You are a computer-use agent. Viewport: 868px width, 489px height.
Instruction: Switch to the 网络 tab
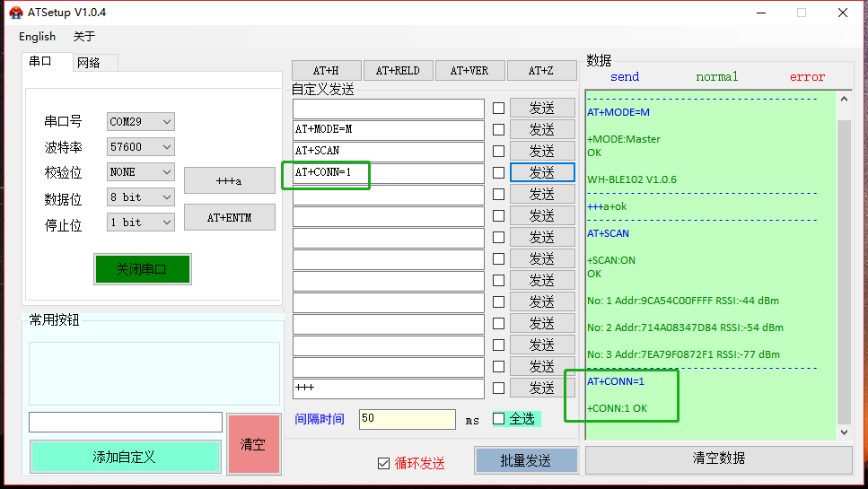tap(89, 63)
